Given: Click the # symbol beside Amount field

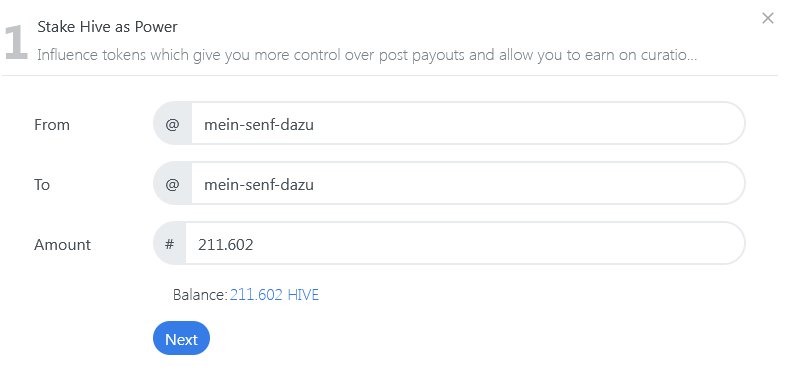Looking at the screenshot, I should 170,244.
